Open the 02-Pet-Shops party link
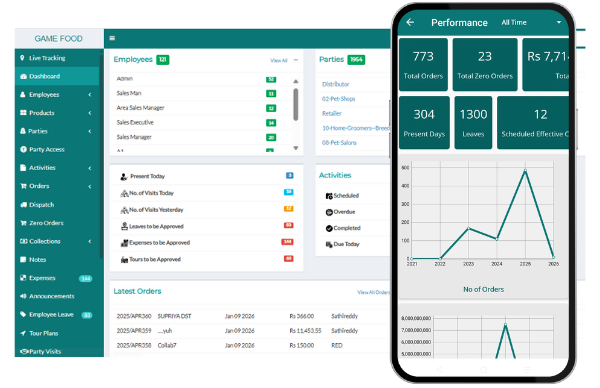Viewport: 600px width, 388px height. pos(339,99)
